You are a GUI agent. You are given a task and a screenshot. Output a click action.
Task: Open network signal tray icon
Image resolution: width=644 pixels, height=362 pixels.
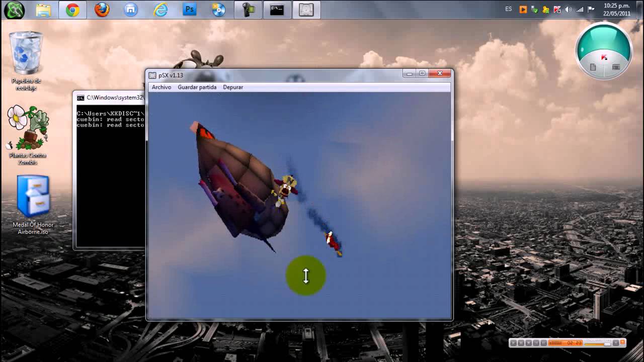[580, 10]
